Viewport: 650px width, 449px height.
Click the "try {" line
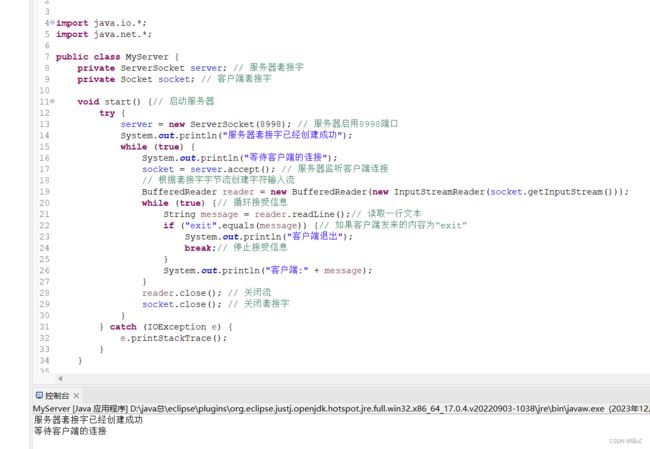(x=112, y=113)
